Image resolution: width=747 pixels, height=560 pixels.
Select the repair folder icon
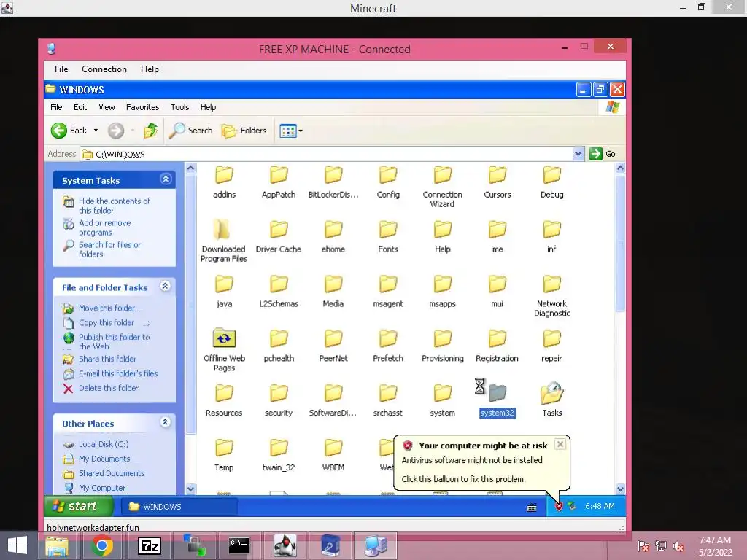pyautogui.click(x=551, y=339)
